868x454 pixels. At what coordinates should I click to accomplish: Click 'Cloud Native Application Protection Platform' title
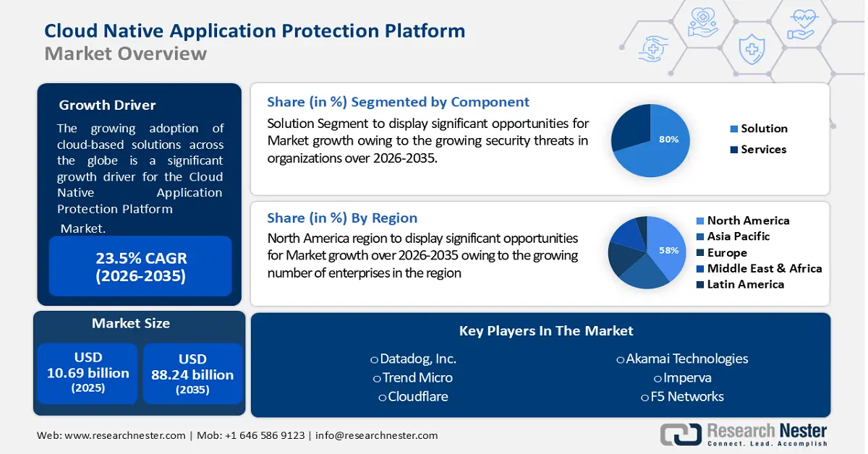point(255,30)
